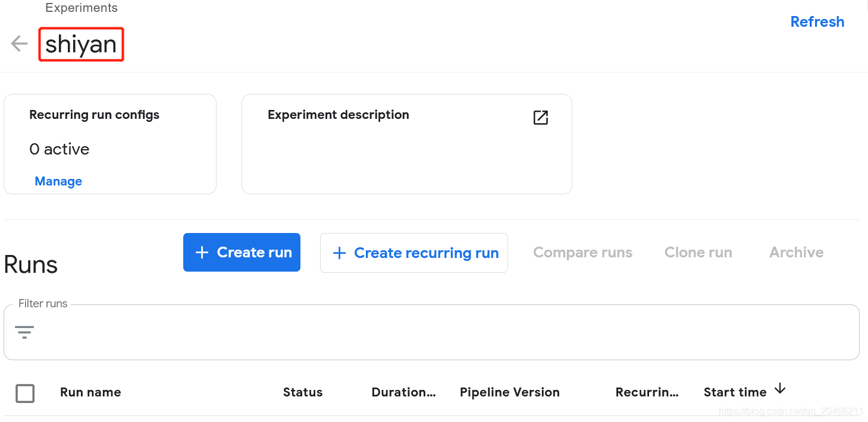Click the Pipeline Version column header
Image resolution: width=868 pixels, height=422 pixels.
click(510, 392)
